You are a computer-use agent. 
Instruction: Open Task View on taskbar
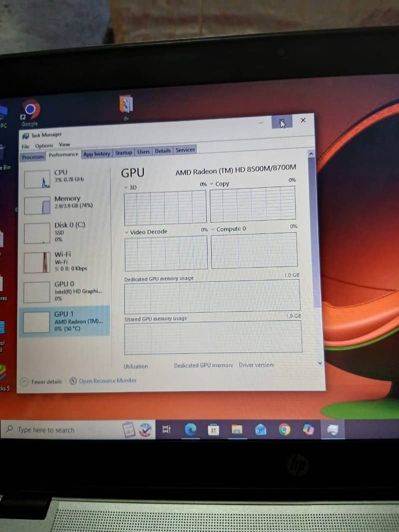[x=166, y=430]
